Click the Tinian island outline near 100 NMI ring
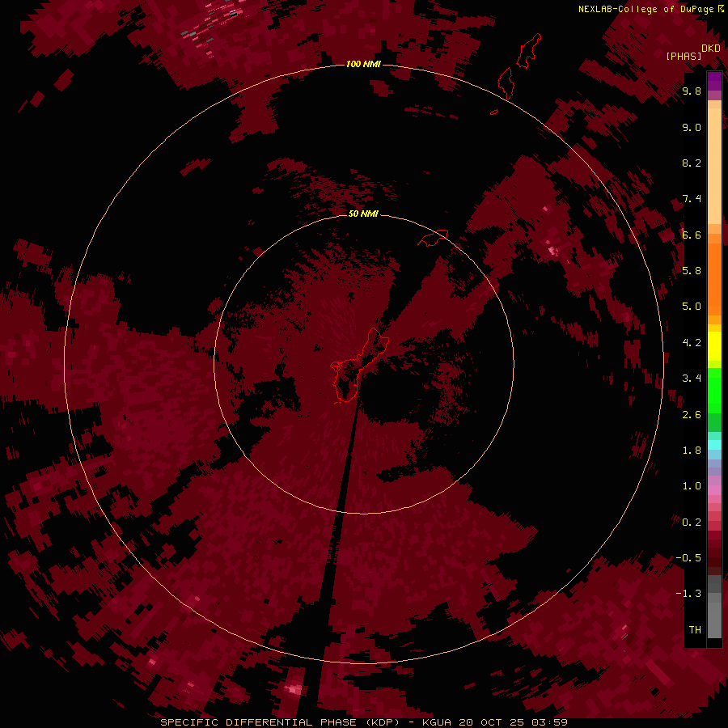This screenshot has width=728, height=728. (505, 83)
